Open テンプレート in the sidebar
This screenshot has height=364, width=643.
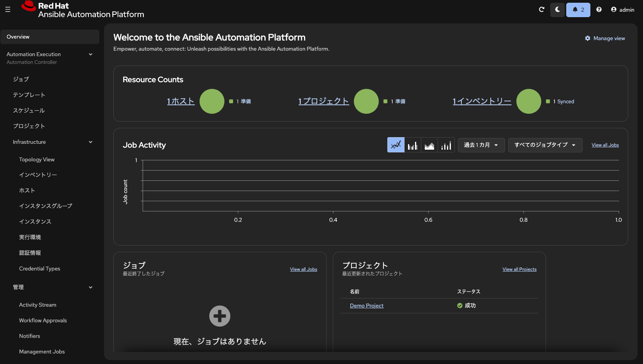pos(29,95)
